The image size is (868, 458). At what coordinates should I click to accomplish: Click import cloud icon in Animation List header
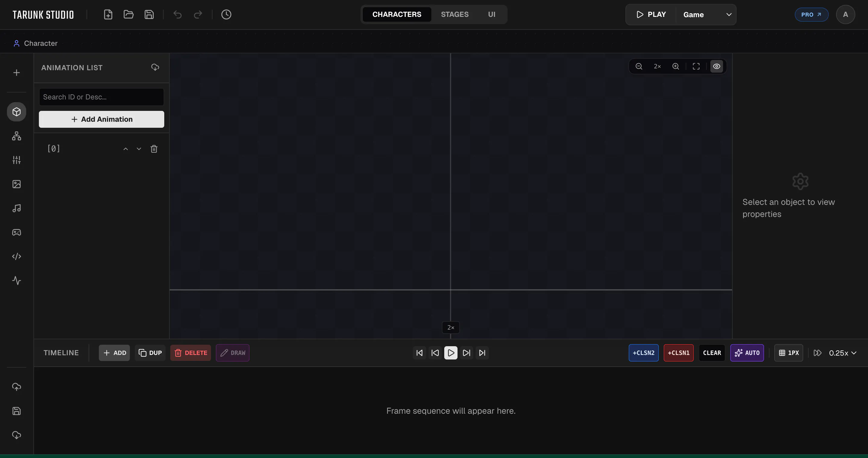[x=155, y=67]
